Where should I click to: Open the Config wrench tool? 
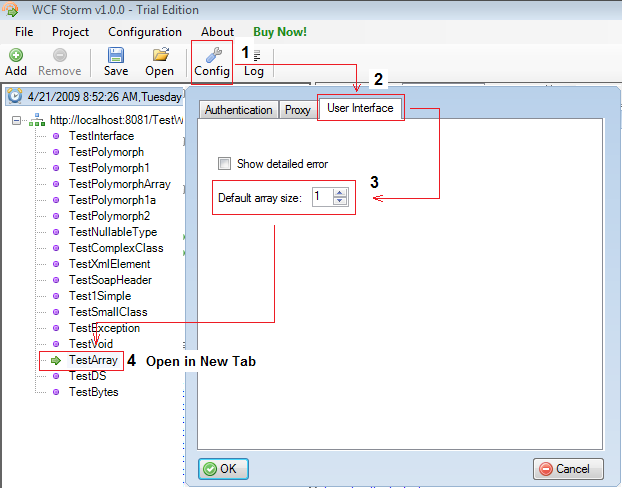(x=212, y=62)
